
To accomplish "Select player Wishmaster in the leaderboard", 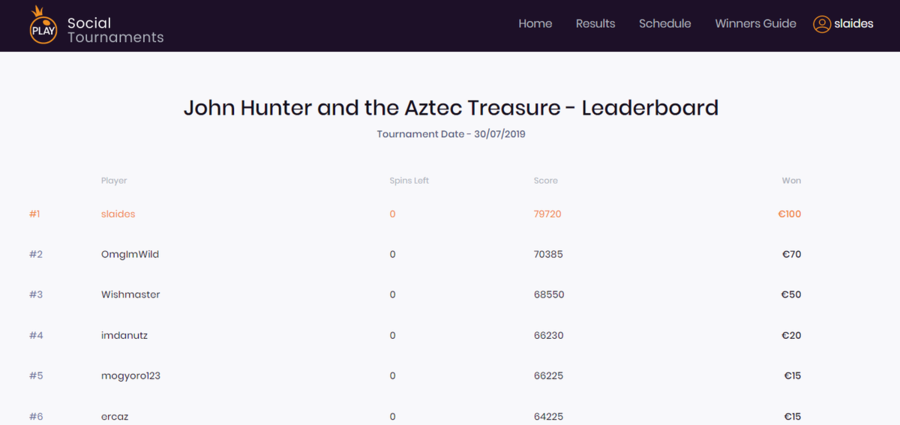I will click(130, 295).
